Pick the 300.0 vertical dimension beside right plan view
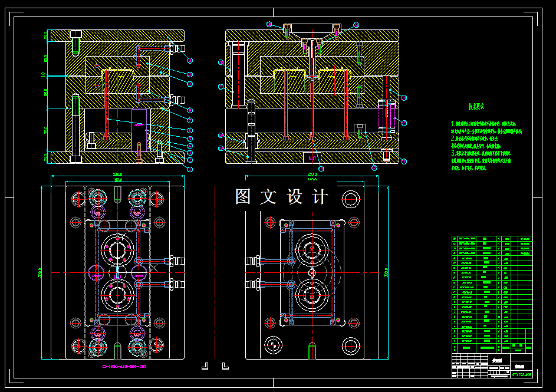Viewport: 556px width, 392px height. [x=386, y=272]
